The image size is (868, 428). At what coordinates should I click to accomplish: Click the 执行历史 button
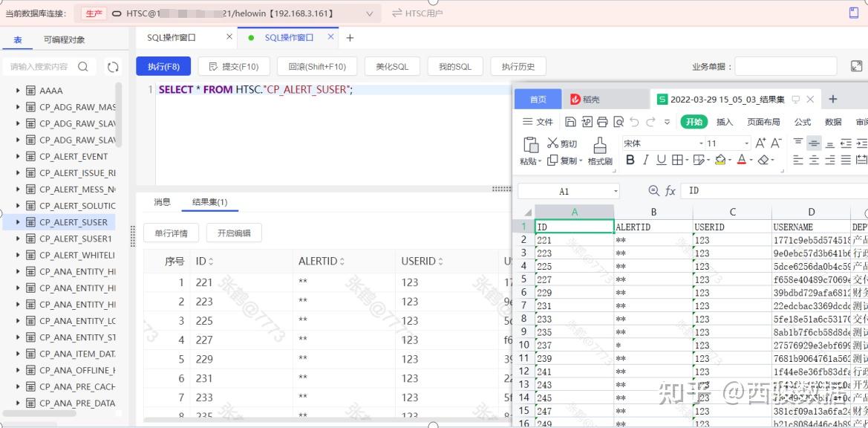(518, 66)
